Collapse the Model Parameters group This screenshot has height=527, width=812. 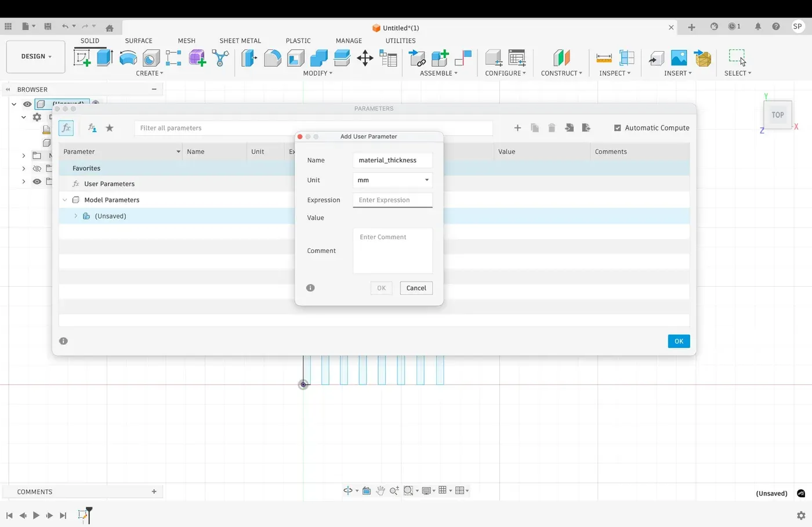65,200
